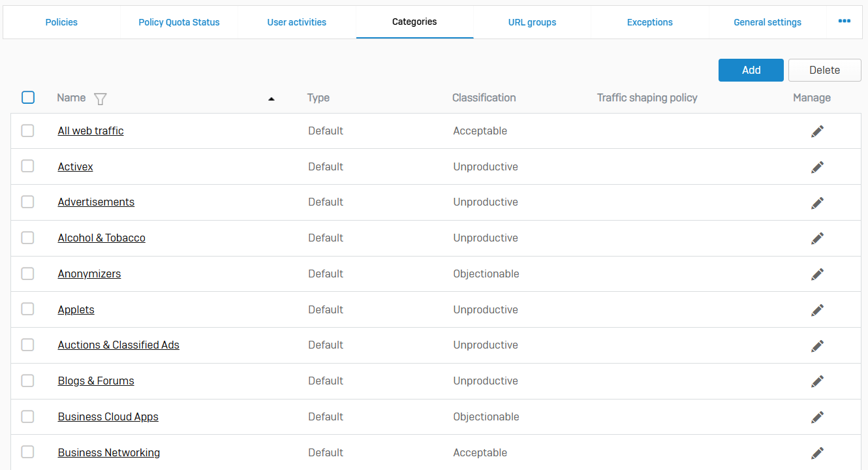Viewport: 868px width, 470px height.
Task: Click the Name column filter funnel icon
Action: pyautogui.click(x=100, y=99)
